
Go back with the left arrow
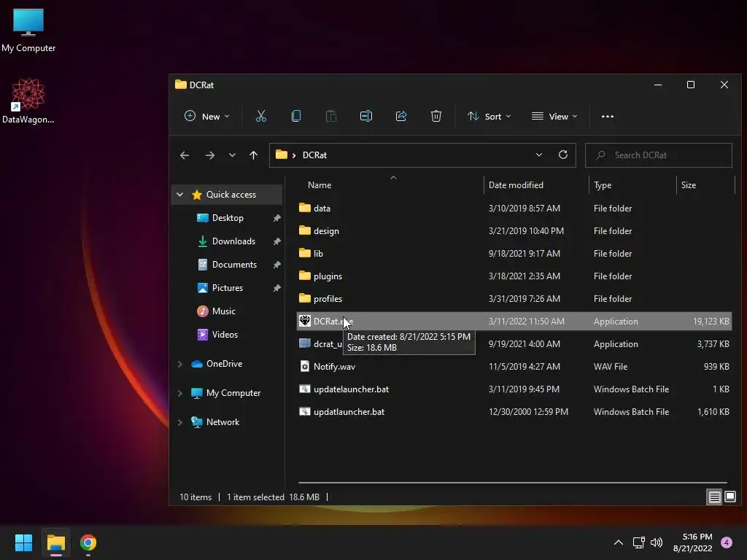coord(185,155)
